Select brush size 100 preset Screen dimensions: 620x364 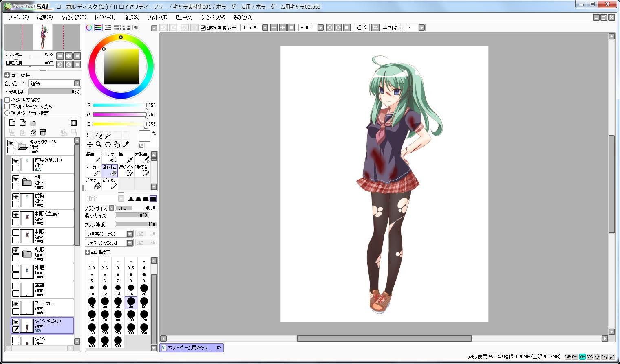click(131, 316)
